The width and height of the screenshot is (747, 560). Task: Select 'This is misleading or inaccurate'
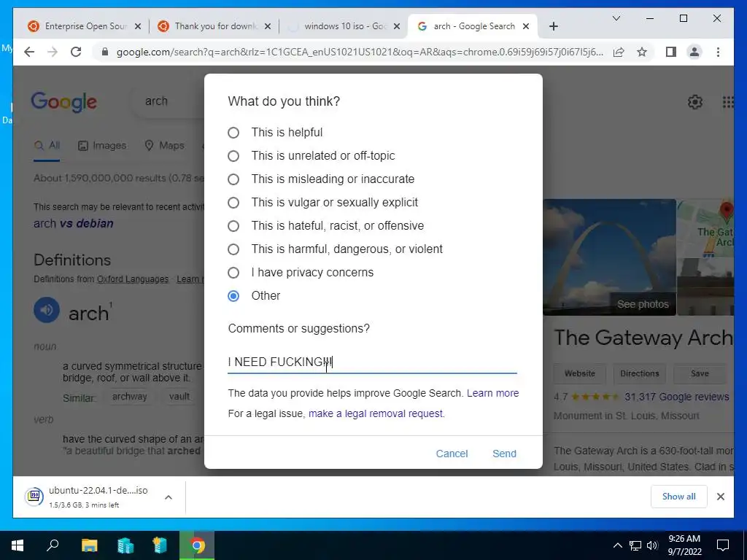(233, 179)
